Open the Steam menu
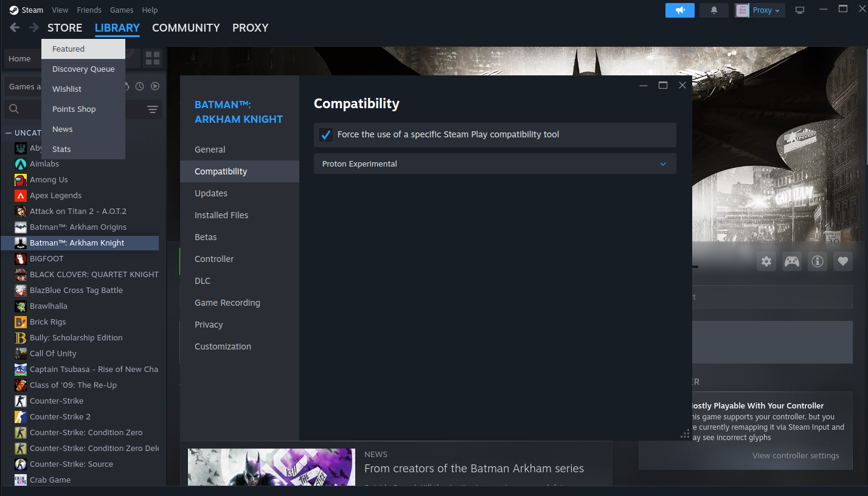 coord(33,10)
